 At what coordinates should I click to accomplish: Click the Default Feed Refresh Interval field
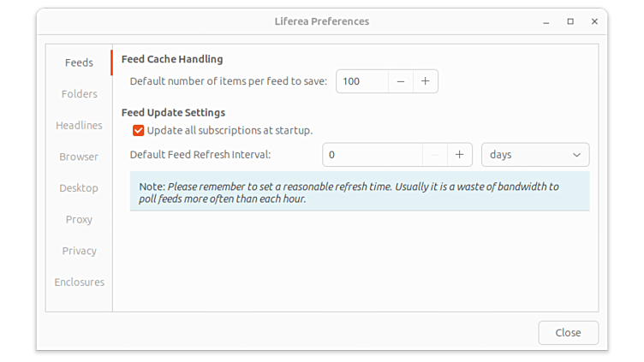pos(373,155)
